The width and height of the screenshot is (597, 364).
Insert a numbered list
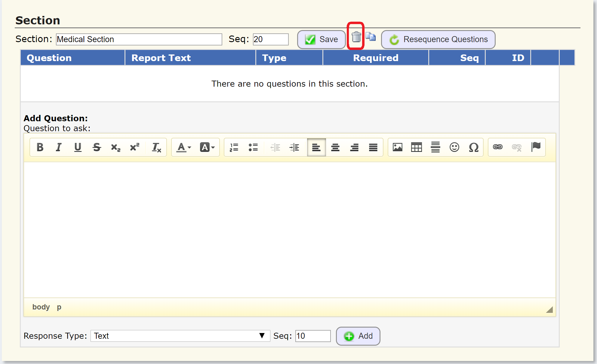click(x=234, y=147)
